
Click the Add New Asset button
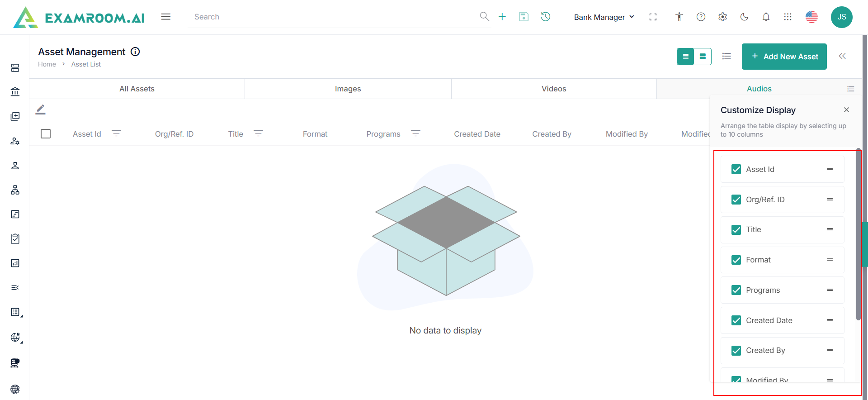click(x=784, y=57)
